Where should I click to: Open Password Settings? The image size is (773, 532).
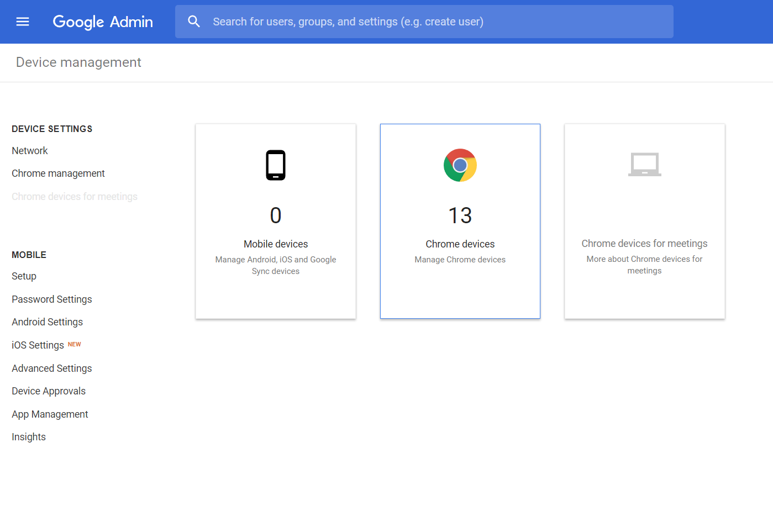click(52, 299)
